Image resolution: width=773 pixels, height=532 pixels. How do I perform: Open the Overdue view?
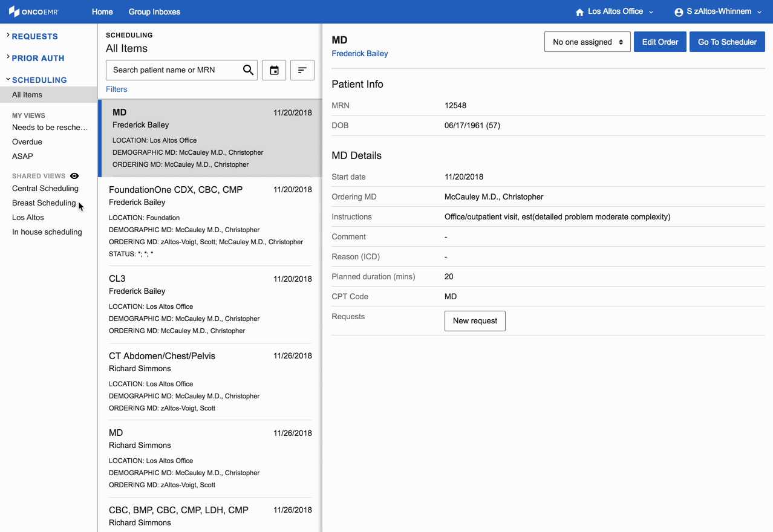[27, 141]
